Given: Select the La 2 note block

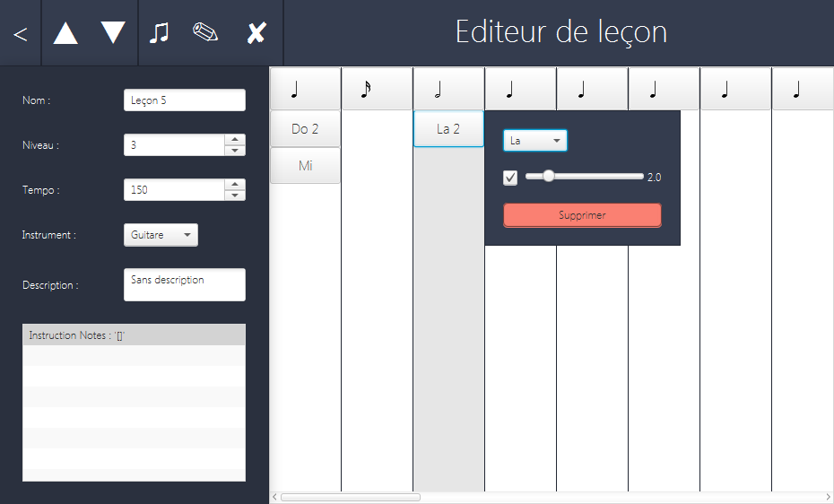Looking at the screenshot, I should click(x=449, y=128).
